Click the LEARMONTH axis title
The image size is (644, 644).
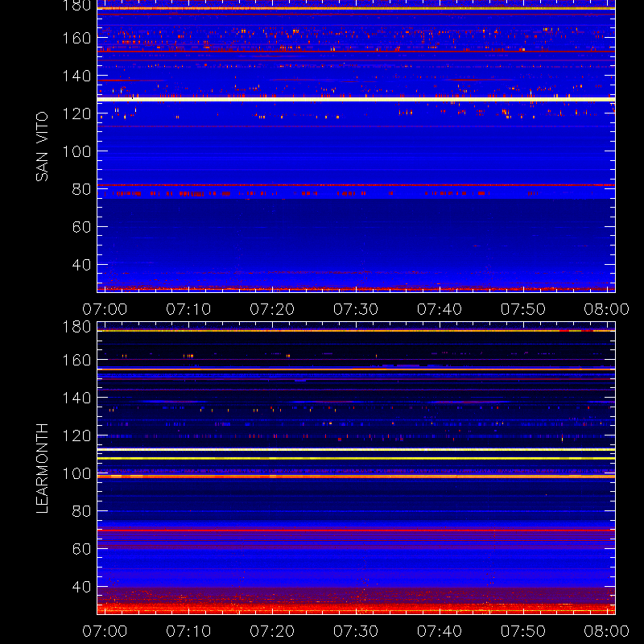point(42,469)
